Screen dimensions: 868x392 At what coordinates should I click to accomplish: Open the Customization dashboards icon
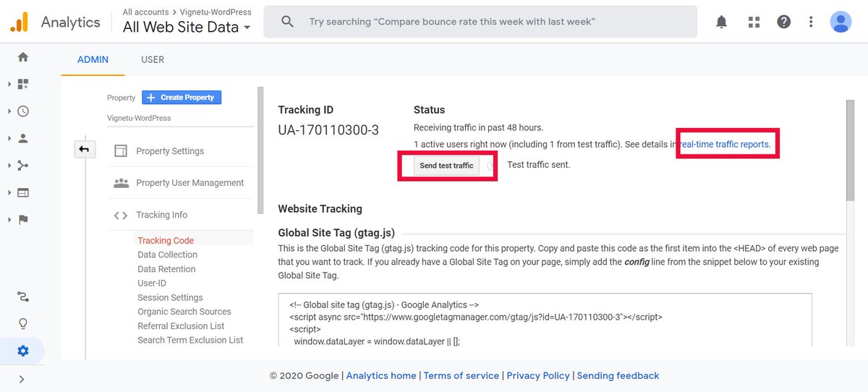(x=23, y=84)
